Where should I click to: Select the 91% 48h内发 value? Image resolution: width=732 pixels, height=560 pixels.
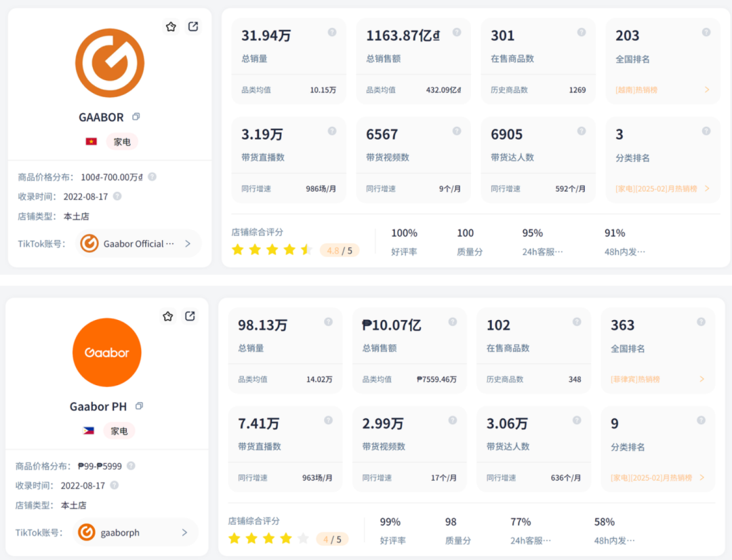coord(615,233)
